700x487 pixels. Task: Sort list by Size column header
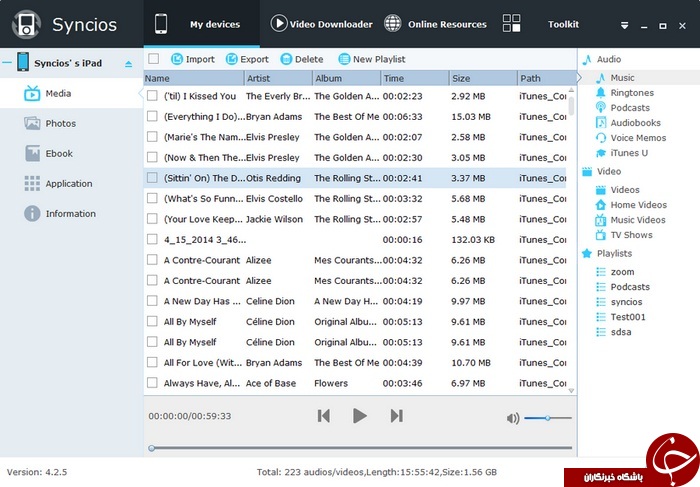coord(483,78)
